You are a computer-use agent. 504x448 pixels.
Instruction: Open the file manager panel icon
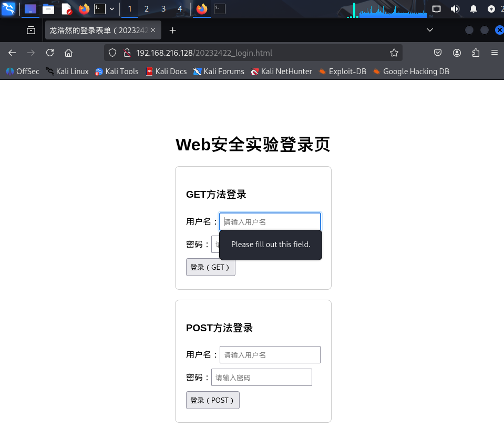click(x=48, y=9)
